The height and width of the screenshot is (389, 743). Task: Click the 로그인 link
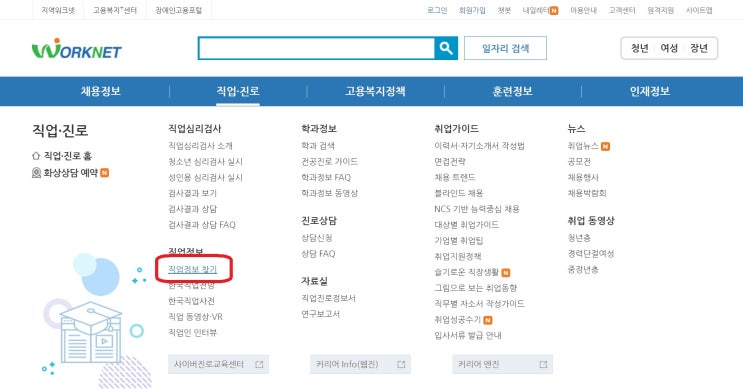pos(437,10)
